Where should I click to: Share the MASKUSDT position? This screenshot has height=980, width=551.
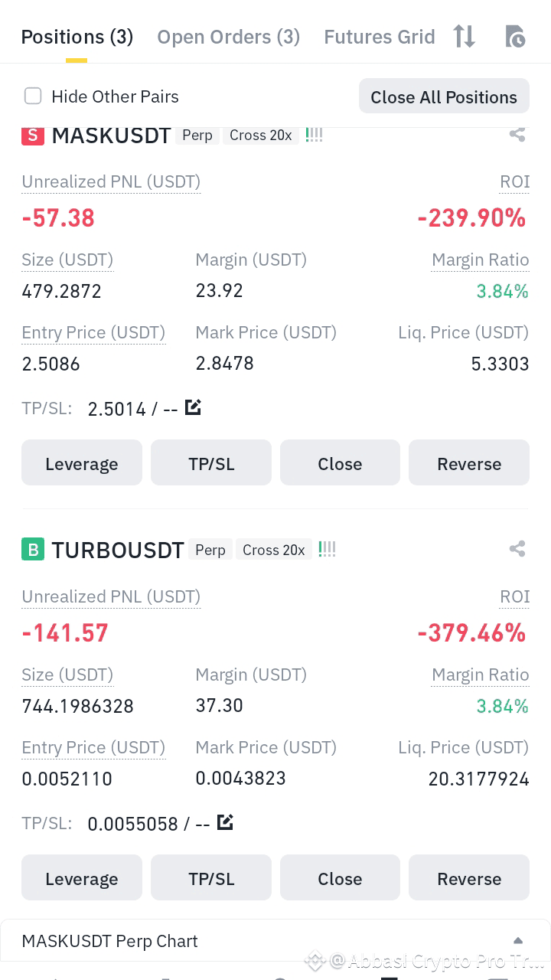(x=517, y=135)
